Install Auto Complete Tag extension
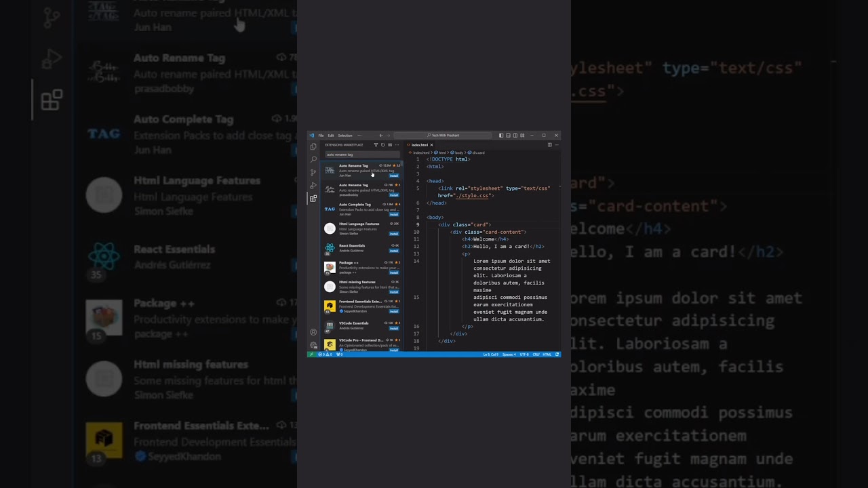The height and width of the screenshot is (488, 868). (394, 214)
